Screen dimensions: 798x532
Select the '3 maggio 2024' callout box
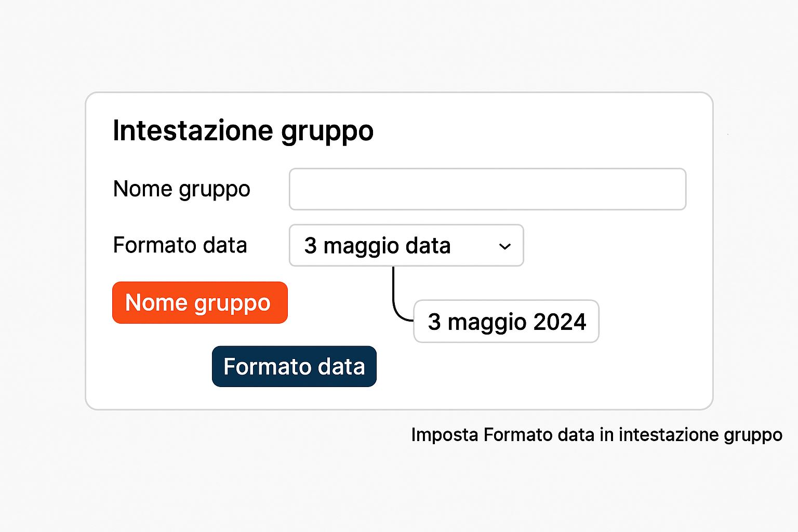(x=506, y=322)
